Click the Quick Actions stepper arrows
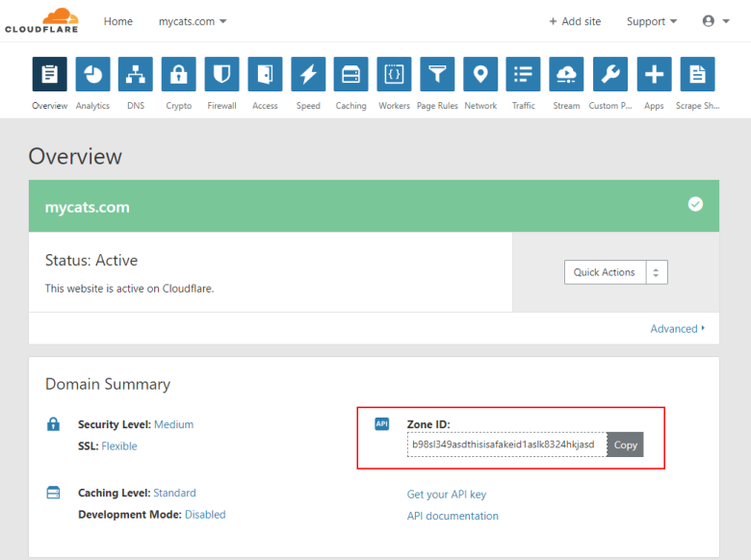The height and width of the screenshot is (560, 751). point(657,272)
